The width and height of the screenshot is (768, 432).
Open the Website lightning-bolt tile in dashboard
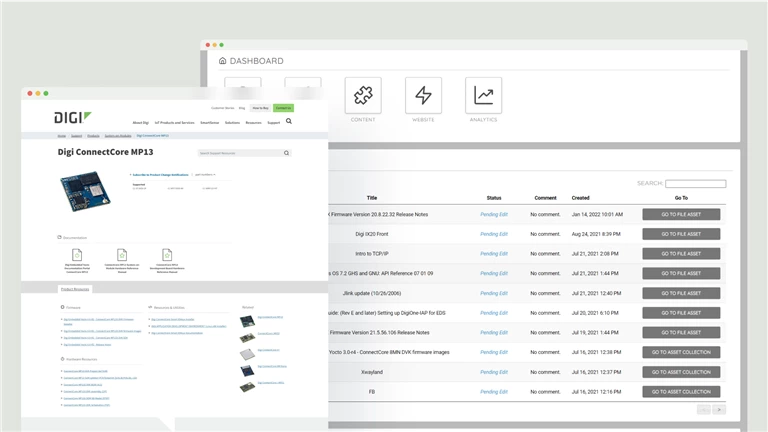pyautogui.click(x=423, y=95)
